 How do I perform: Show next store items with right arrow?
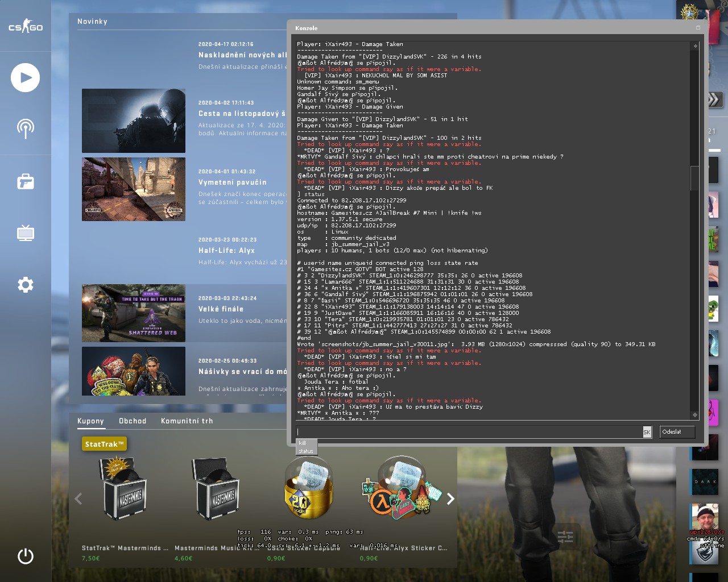pyautogui.click(x=450, y=499)
